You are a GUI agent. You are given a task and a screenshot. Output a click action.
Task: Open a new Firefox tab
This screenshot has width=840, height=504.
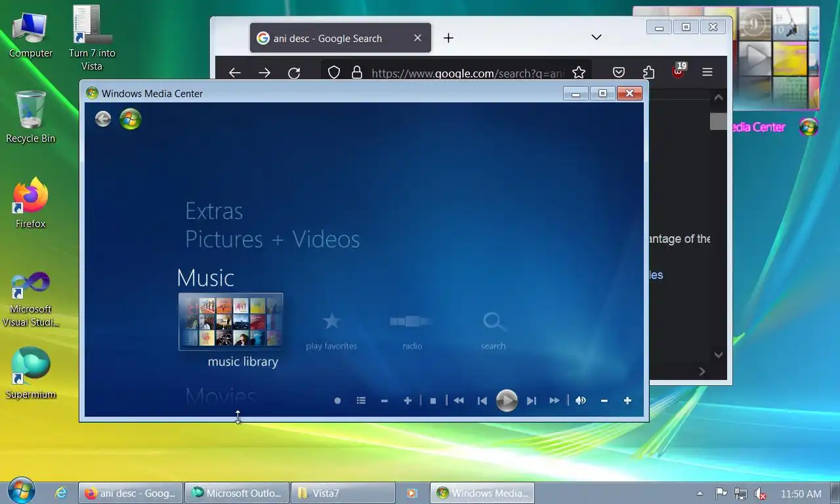(x=448, y=38)
